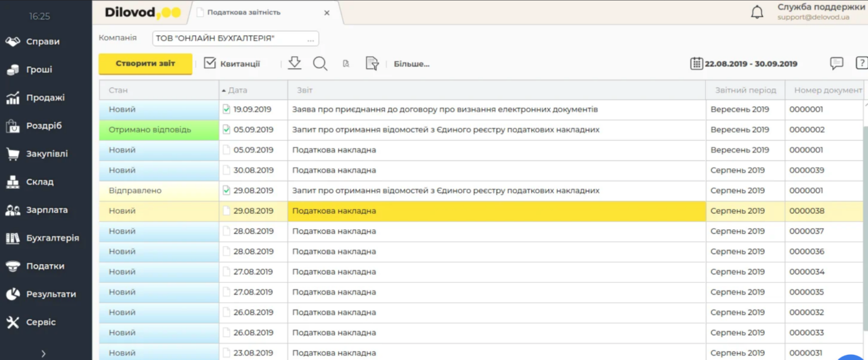Expand the sidebar with bottom chevron
This screenshot has height=360, width=868.
click(x=44, y=354)
